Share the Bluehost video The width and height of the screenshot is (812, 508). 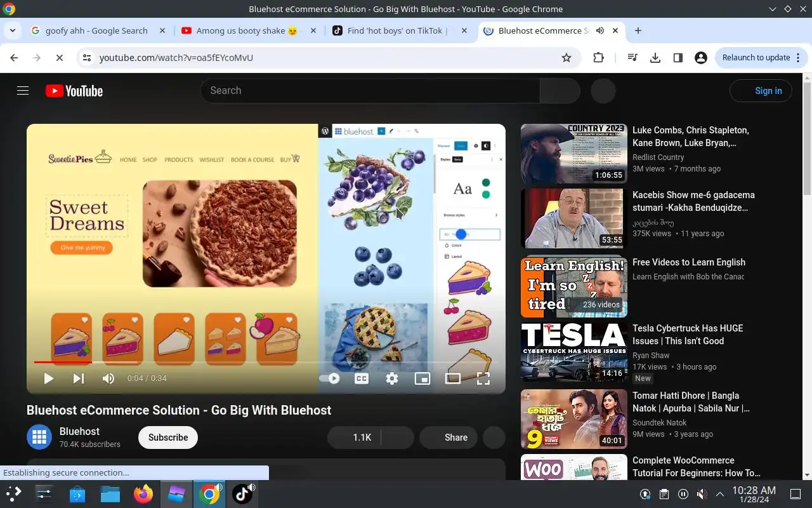[x=449, y=438]
